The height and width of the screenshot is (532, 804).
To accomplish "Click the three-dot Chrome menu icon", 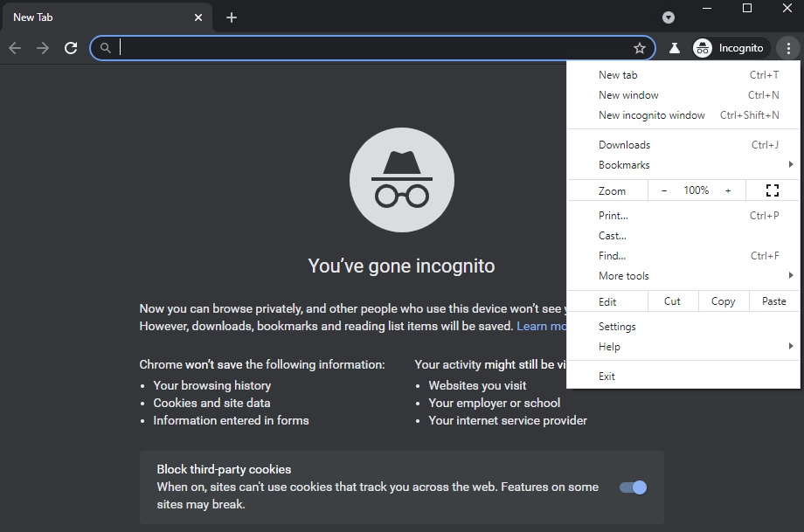I will coord(788,48).
